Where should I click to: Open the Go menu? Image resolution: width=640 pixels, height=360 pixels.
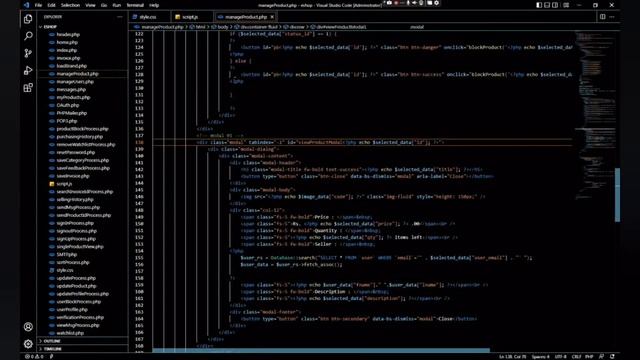click(104, 5)
